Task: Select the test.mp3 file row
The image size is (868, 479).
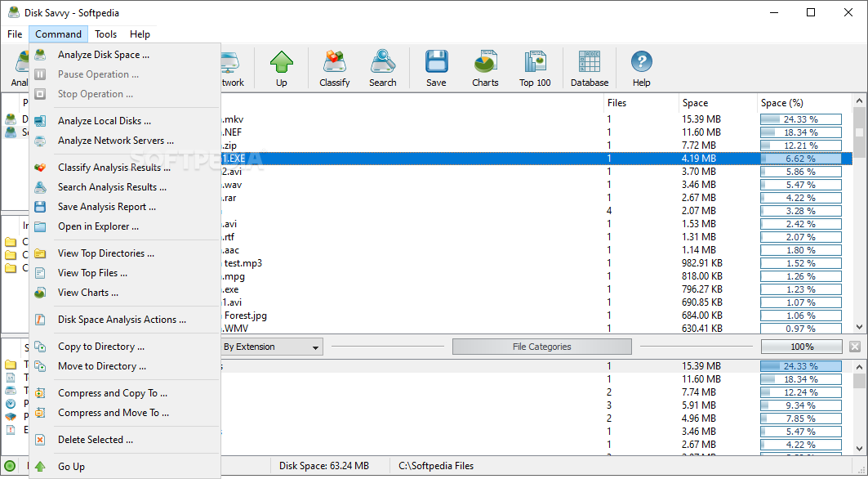Action: [x=536, y=263]
